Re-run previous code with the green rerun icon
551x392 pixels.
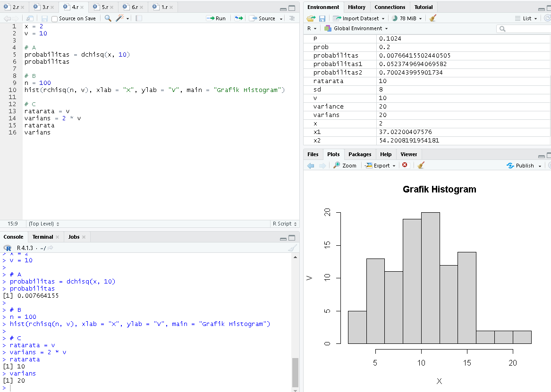point(238,18)
